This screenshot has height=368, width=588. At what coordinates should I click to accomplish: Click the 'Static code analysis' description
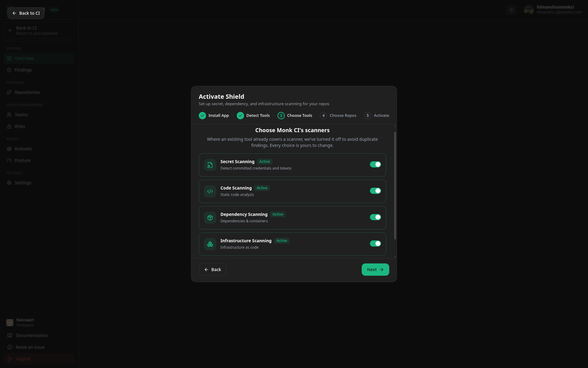pyautogui.click(x=237, y=195)
